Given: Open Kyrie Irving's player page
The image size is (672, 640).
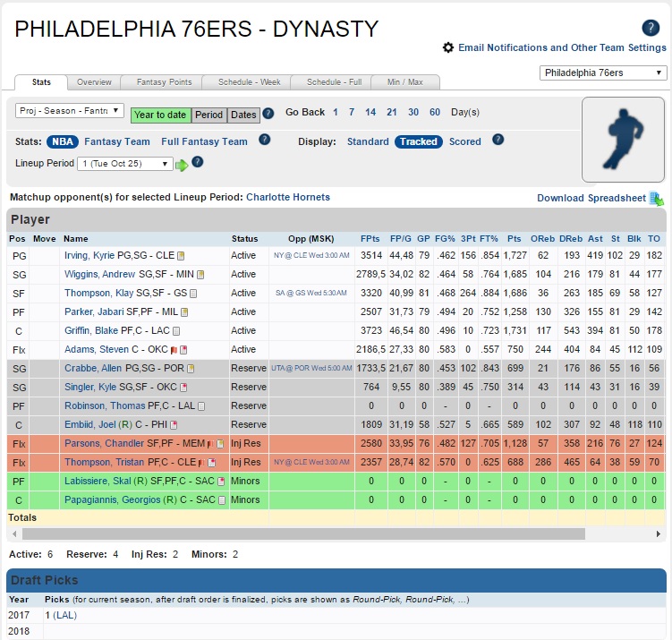Looking at the screenshot, I should pyautogui.click(x=89, y=255).
